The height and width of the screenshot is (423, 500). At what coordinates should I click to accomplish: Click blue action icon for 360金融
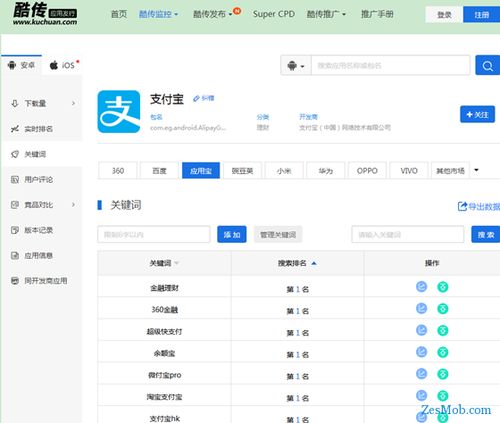click(x=421, y=308)
